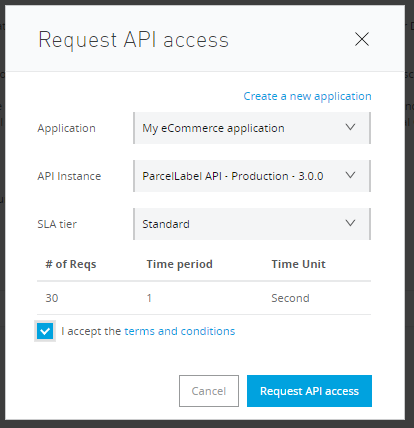Viewport: 414px width, 428px height.
Task: Click the 'Time period' column header
Action: (x=179, y=264)
